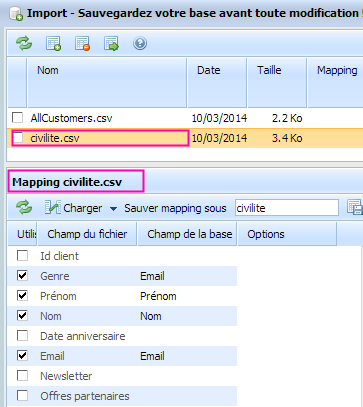Select the AllCustomers.csv file name
The height and width of the screenshot is (407, 363).
pos(71,118)
